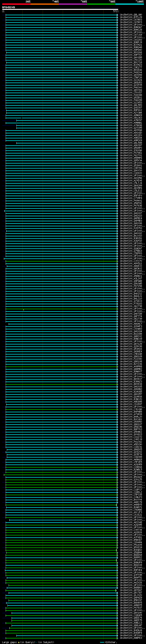Click the query end position 572

(115, 11)
